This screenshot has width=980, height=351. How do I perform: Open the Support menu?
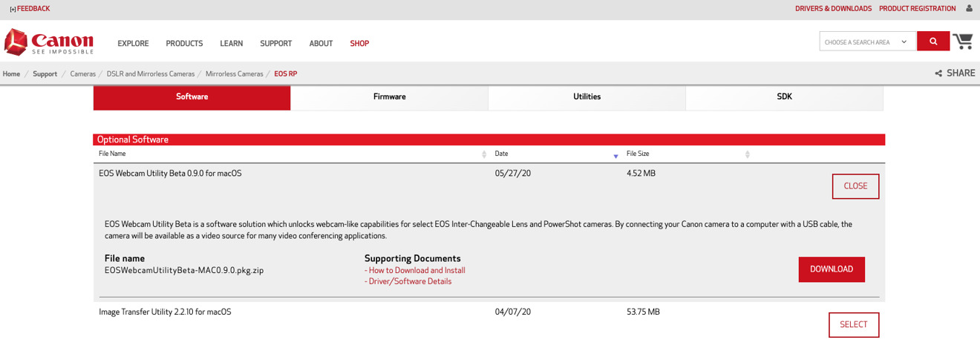276,44
